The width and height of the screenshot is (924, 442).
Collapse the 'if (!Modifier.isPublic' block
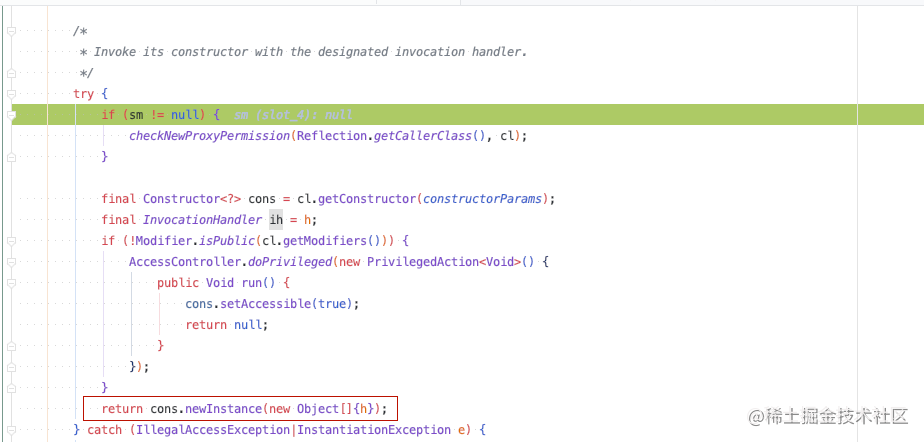11,241
